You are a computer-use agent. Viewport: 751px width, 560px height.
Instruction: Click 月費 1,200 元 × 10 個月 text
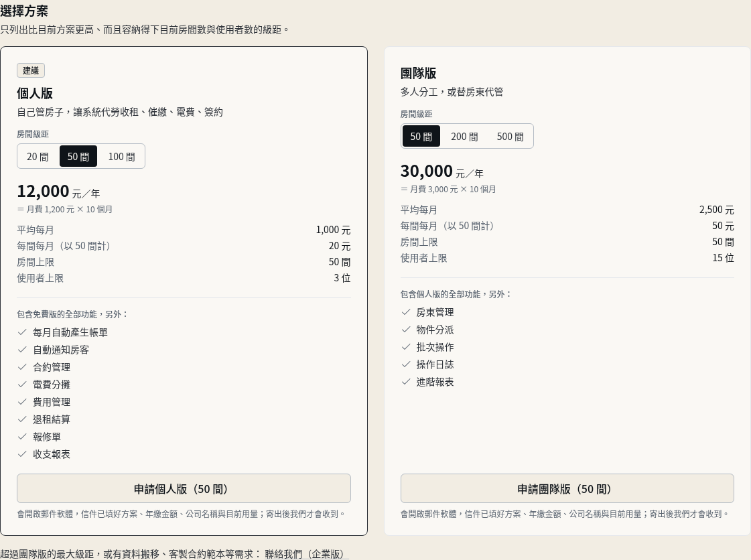pyautogui.click(x=70, y=210)
